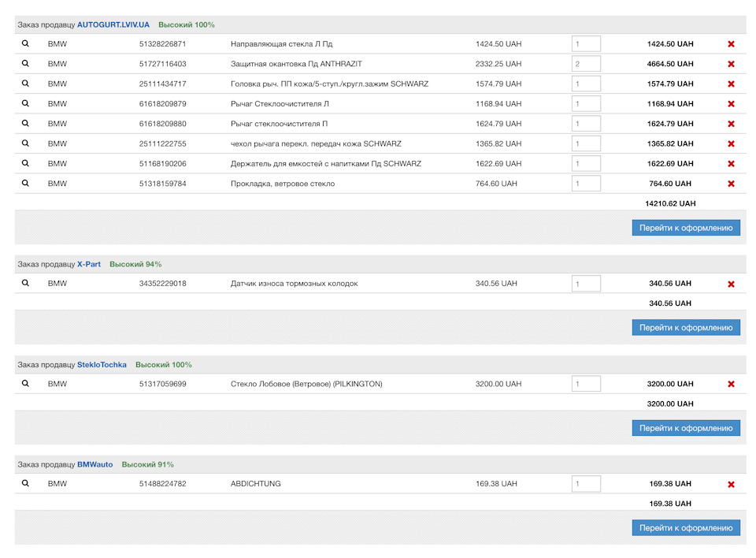Open search icon beside part 25111434717

point(25,84)
